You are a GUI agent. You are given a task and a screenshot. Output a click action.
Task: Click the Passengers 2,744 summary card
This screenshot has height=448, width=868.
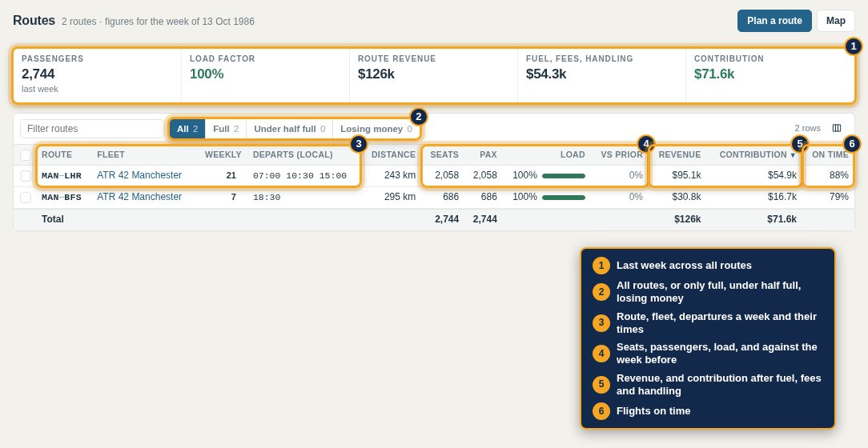pos(97,76)
